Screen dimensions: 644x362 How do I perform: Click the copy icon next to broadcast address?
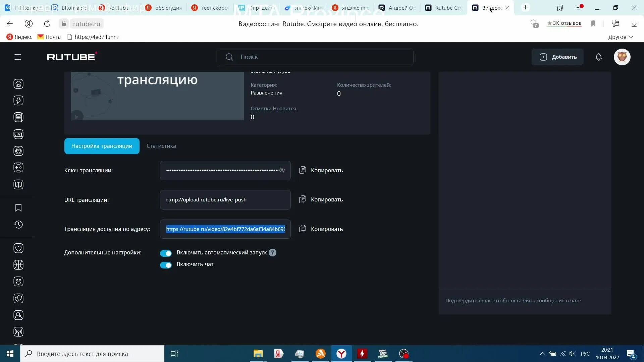303,229
